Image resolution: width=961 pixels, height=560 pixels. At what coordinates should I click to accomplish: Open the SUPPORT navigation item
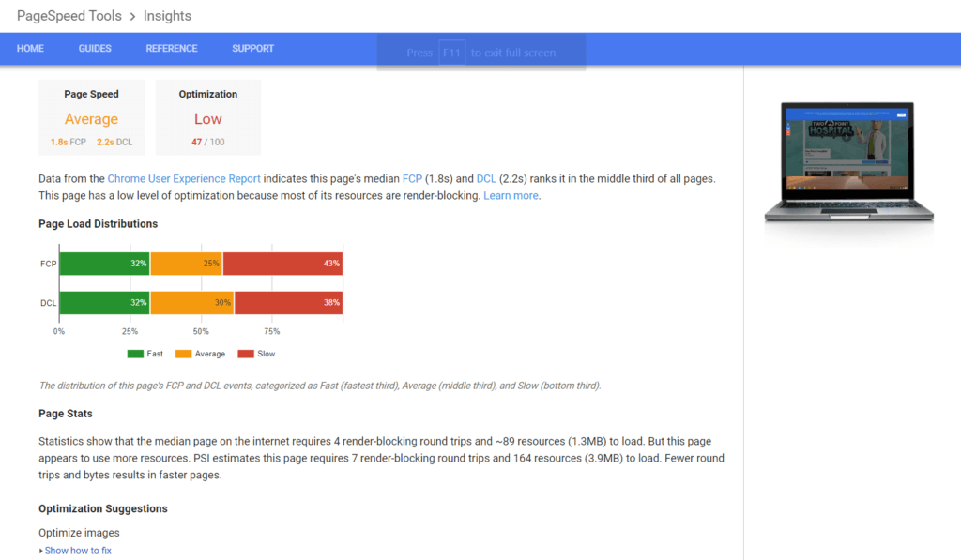pyautogui.click(x=252, y=49)
